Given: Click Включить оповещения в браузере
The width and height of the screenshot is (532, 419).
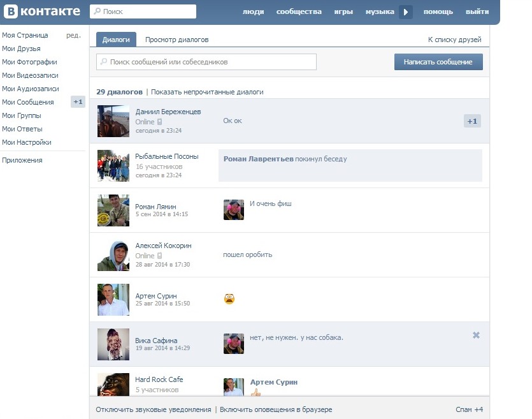Looking at the screenshot, I should pyautogui.click(x=276, y=409).
